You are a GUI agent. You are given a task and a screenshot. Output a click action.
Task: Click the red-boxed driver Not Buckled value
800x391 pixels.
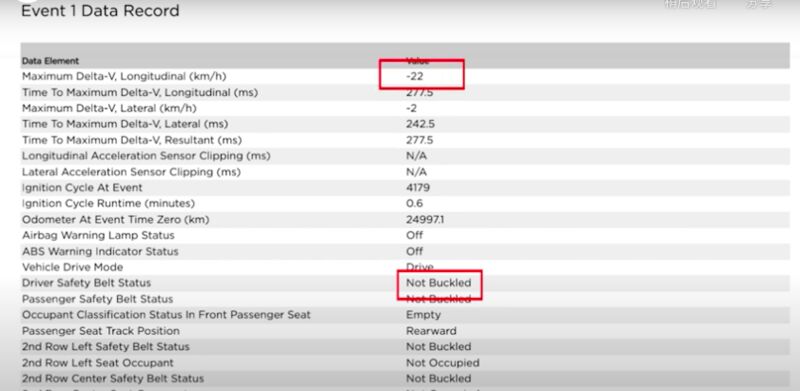pyautogui.click(x=438, y=283)
